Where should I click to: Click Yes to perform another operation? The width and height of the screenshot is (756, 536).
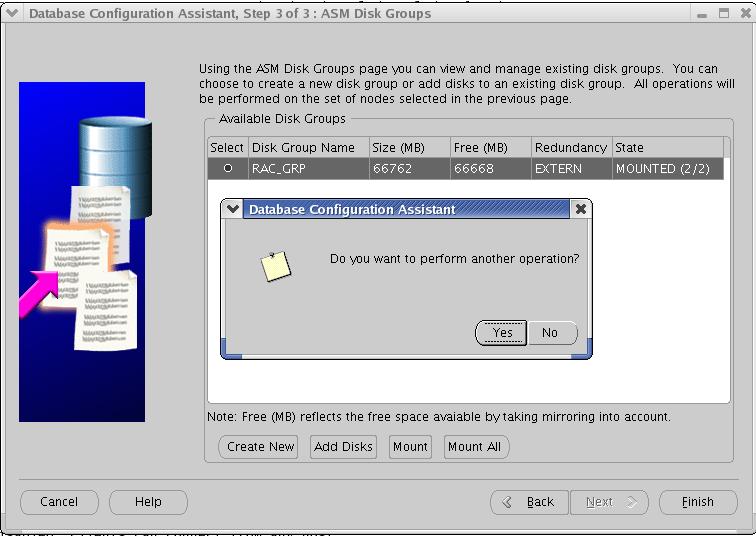pyautogui.click(x=501, y=333)
